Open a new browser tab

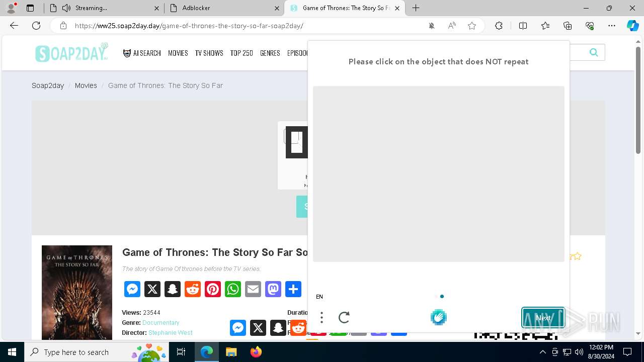click(416, 8)
